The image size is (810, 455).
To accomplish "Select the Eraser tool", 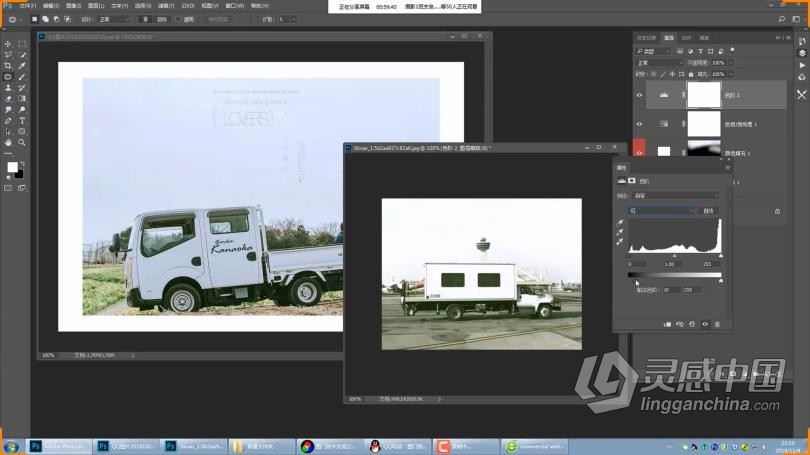I will pos(8,99).
